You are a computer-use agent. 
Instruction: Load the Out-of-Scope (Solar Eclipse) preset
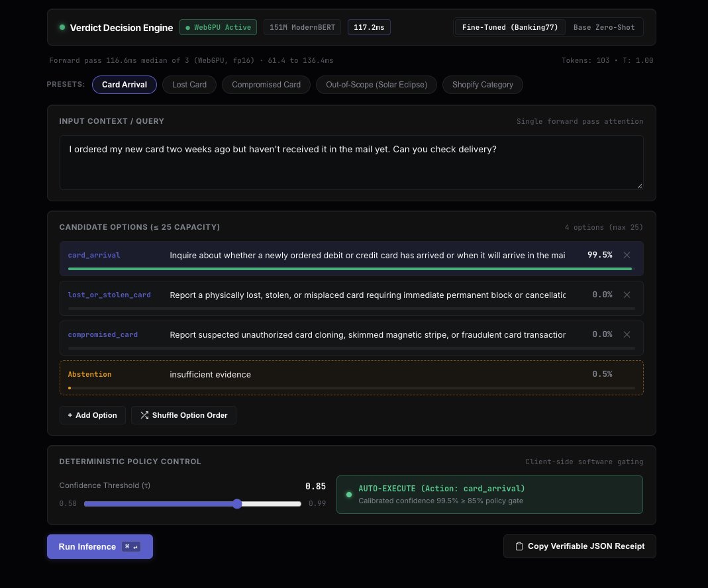376,85
